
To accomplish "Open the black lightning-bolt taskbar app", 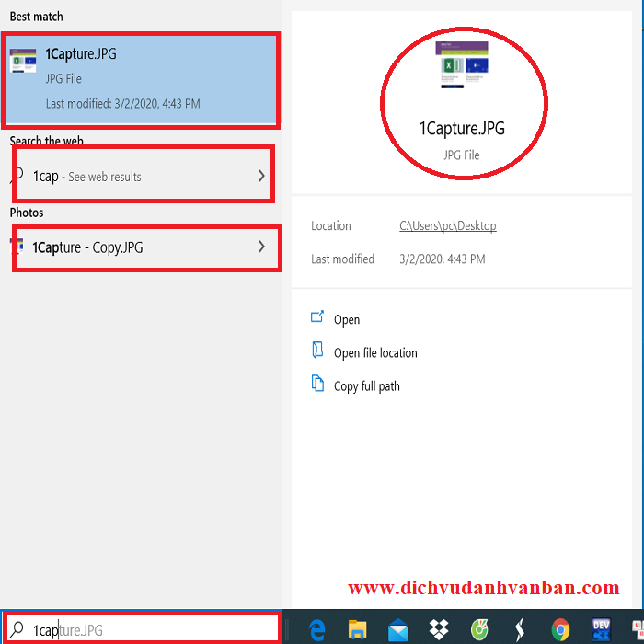I will coord(520,629).
